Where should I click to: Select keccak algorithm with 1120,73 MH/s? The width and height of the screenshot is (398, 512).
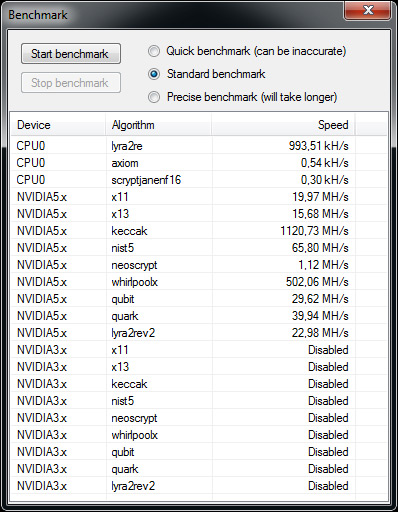click(x=199, y=231)
